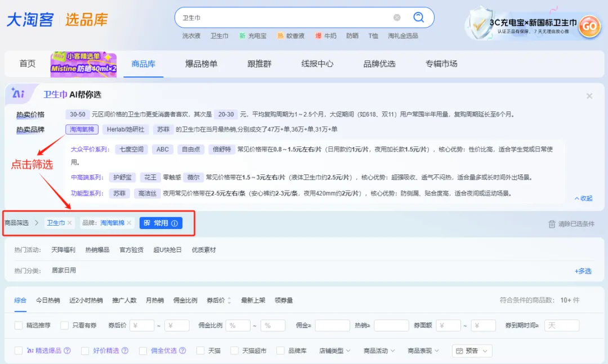Click the info icon on 常用 button
The image size is (608, 364).
[175, 223]
